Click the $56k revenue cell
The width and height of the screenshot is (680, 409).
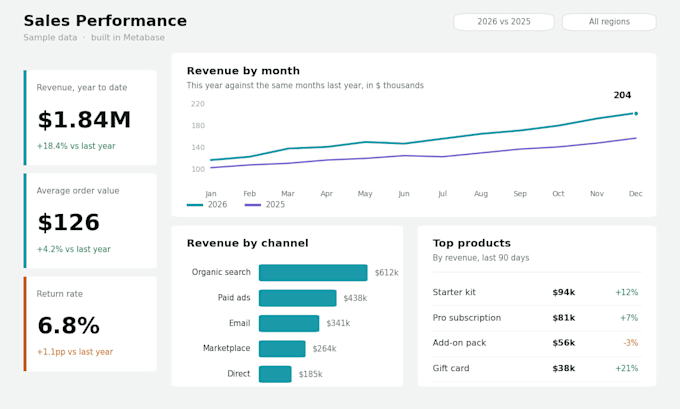tap(564, 343)
